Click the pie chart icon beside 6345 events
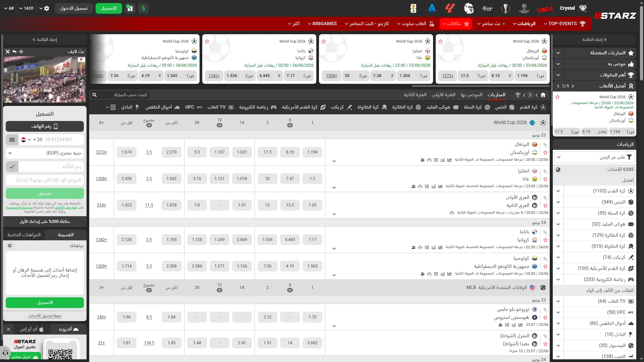Image resolution: width=644 pixels, height=362 pixels. pos(558,170)
